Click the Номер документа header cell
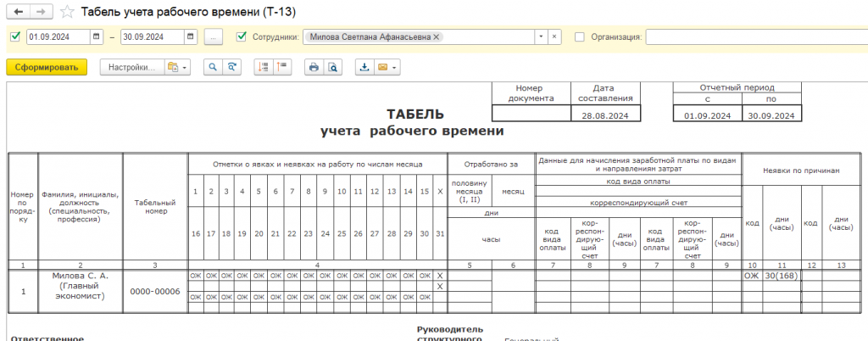This screenshot has width=868, height=341. (x=531, y=93)
